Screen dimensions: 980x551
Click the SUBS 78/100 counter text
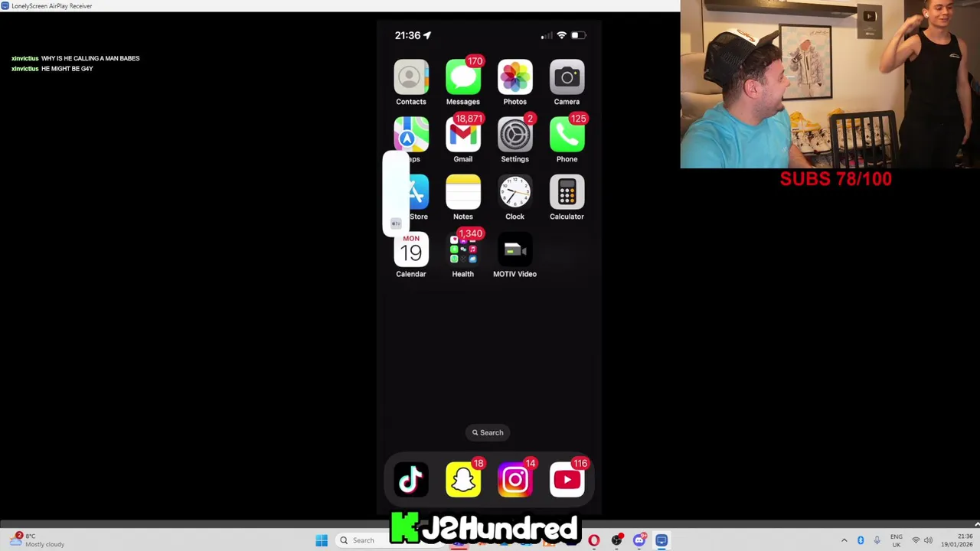836,179
